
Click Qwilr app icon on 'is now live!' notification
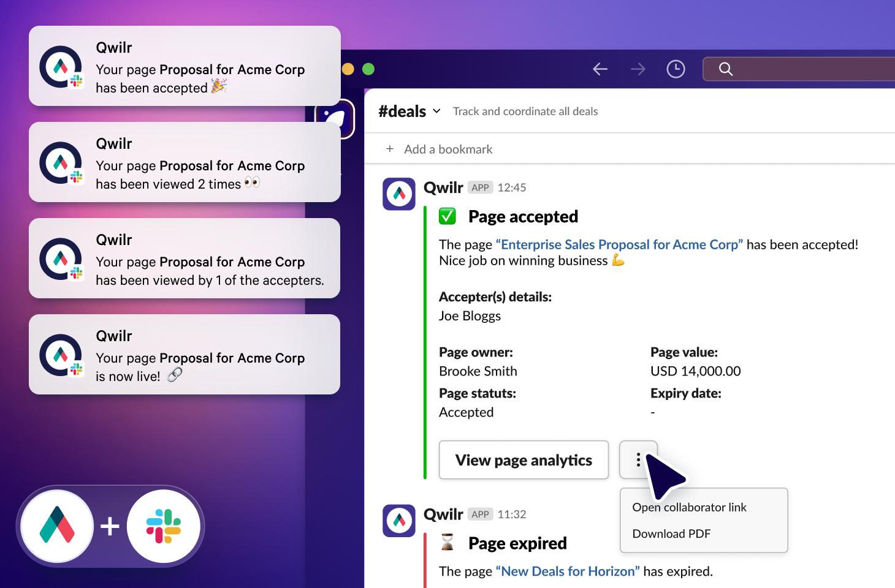tap(61, 355)
